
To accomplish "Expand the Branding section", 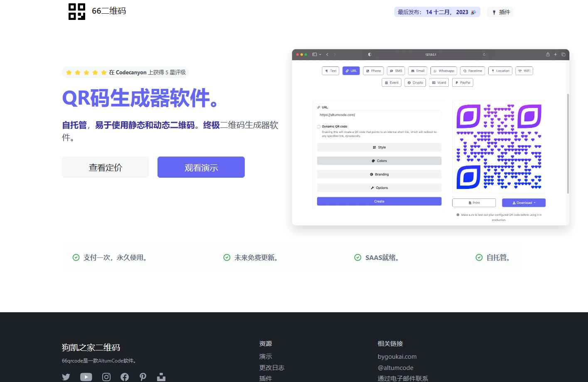I will click(x=379, y=174).
